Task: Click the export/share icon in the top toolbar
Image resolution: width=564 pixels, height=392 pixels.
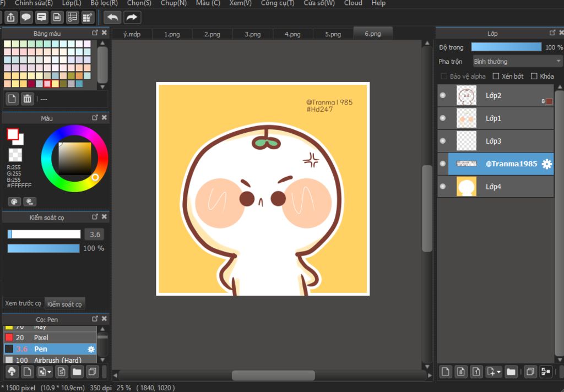Action: pos(11,17)
